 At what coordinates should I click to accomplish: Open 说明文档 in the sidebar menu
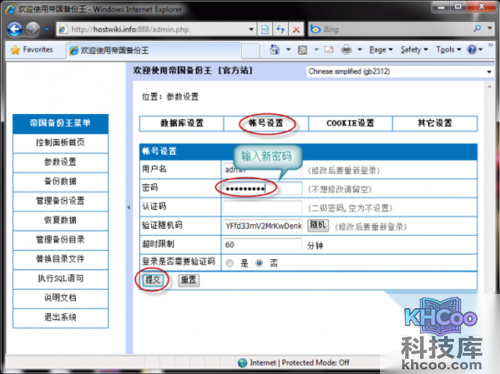60,298
